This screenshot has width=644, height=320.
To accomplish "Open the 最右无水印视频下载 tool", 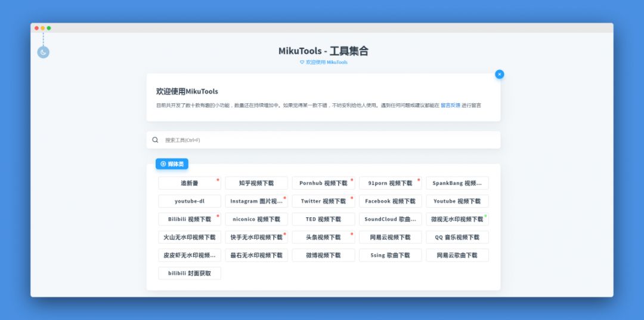I will [256, 255].
